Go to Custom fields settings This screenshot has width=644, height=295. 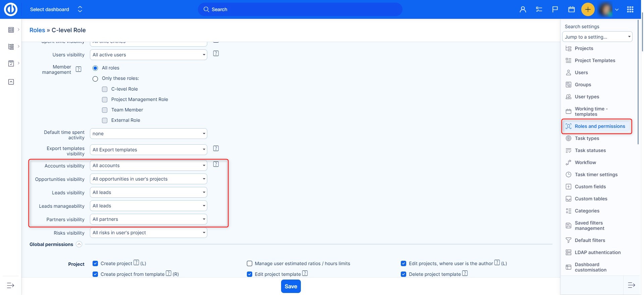tap(590, 187)
